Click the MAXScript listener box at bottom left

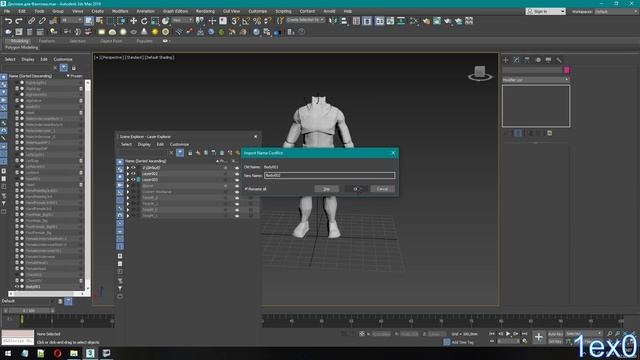coord(18,337)
